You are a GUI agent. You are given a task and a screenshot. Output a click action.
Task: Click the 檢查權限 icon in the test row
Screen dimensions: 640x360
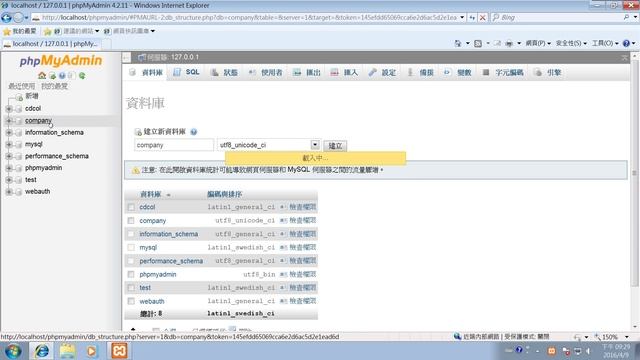tap(283, 288)
